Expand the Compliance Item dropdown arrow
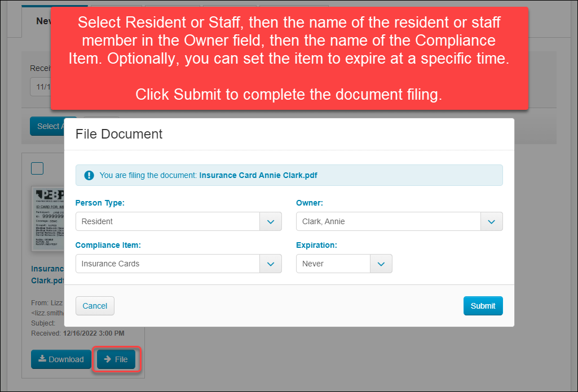 [271, 264]
